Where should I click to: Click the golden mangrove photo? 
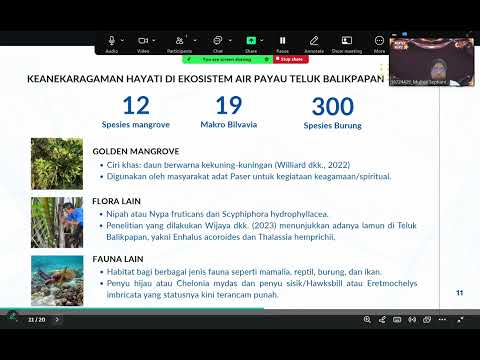[57, 164]
